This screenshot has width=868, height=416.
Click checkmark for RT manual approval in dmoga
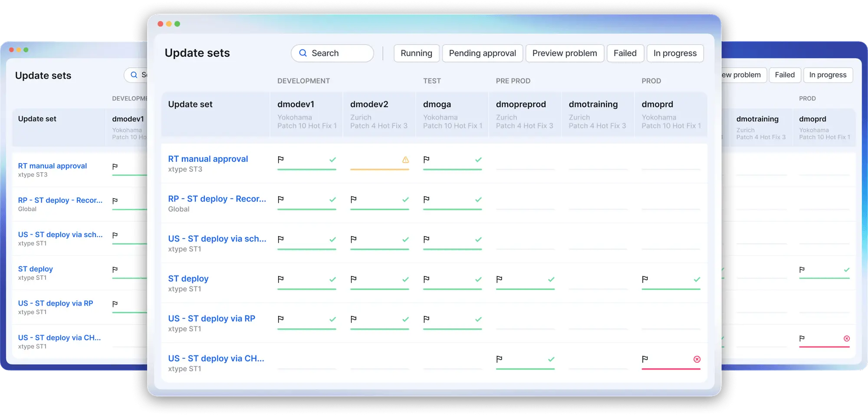pyautogui.click(x=478, y=160)
